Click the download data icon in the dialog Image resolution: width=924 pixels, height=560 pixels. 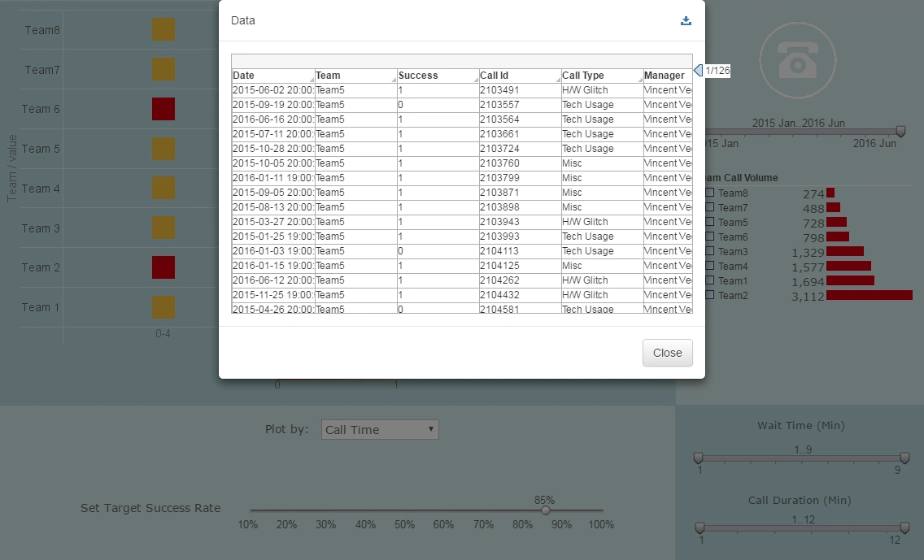[x=685, y=20]
